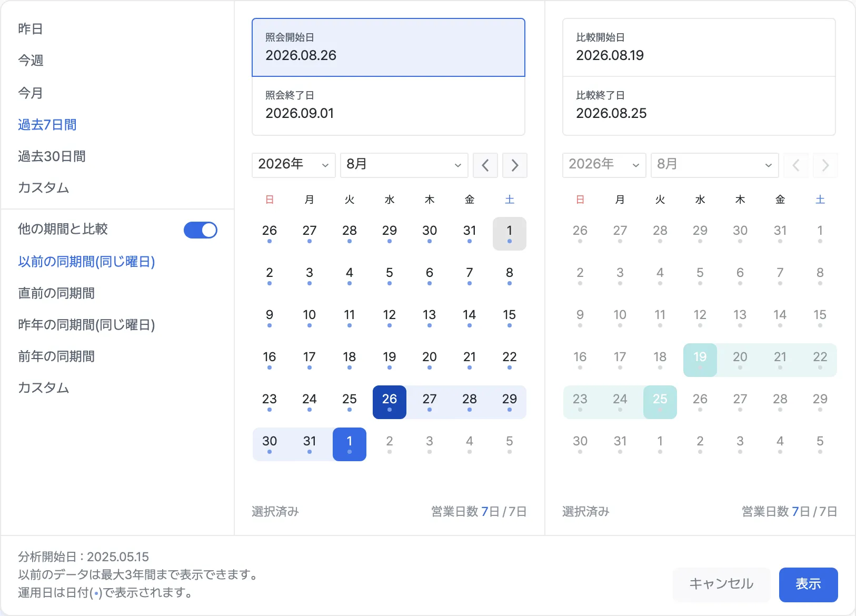
Task: Select day 10 in left calendar
Action: click(x=310, y=318)
